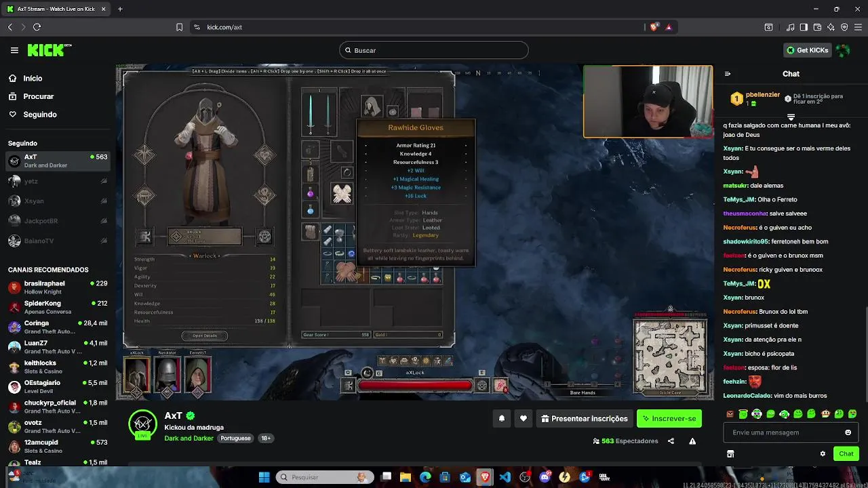Open the Xsyan followed channel
The height and width of the screenshot is (488, 868).
[x=58, y=201]
